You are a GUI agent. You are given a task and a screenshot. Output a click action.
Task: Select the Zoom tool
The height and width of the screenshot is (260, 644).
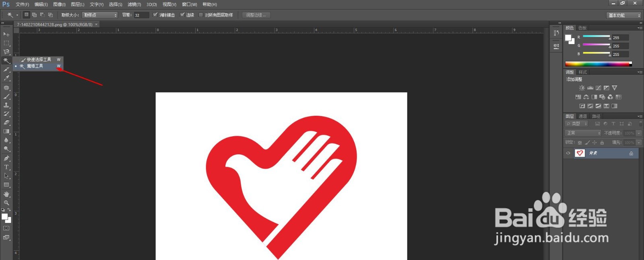point(6,203)
